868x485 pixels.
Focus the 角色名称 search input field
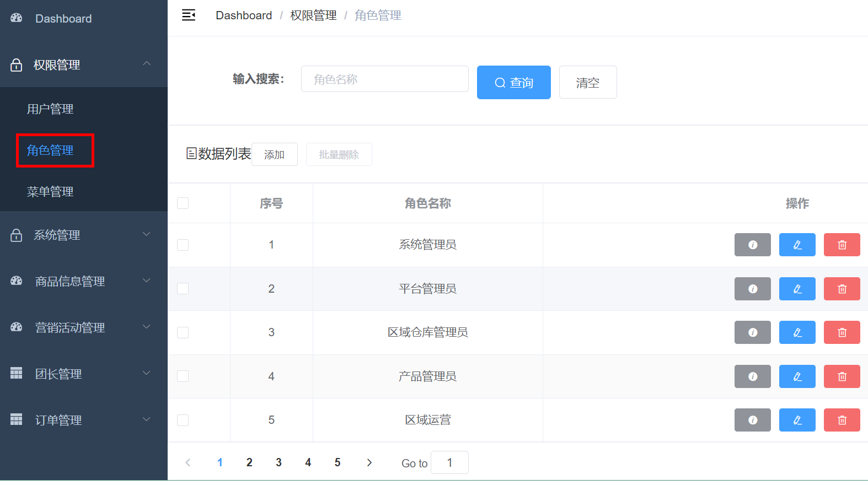click(x=384, y=79)
